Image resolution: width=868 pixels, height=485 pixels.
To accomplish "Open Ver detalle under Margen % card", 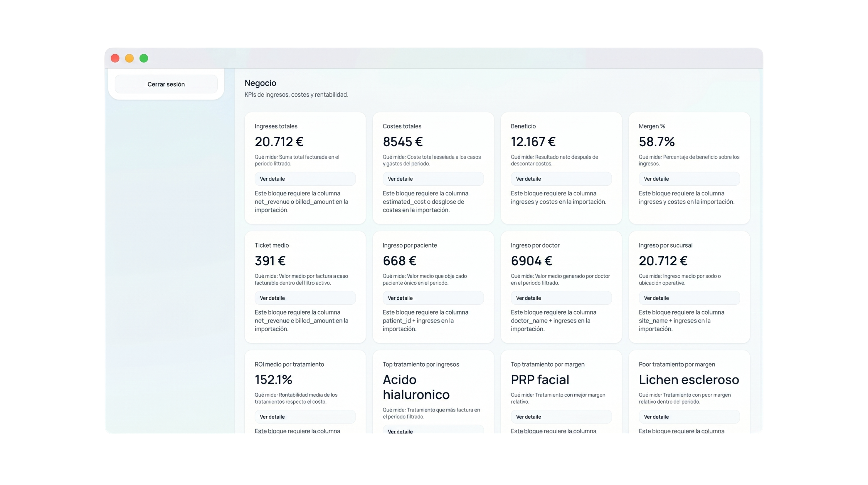I will (689, 179).
